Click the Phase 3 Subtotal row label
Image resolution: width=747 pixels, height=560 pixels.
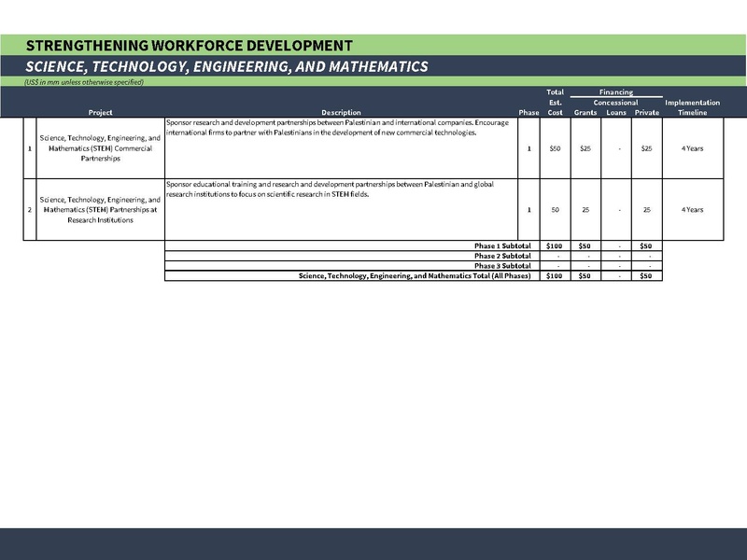[502, 266]
